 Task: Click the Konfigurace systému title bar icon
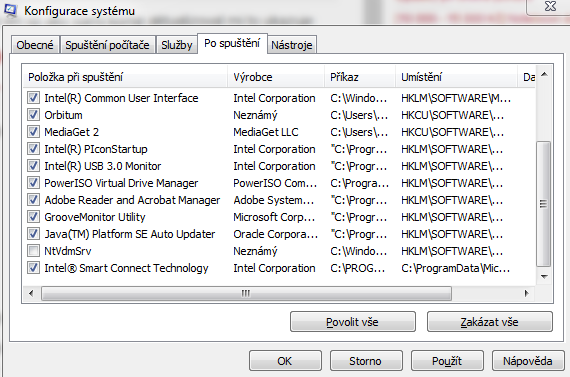(x=10, y=10)
